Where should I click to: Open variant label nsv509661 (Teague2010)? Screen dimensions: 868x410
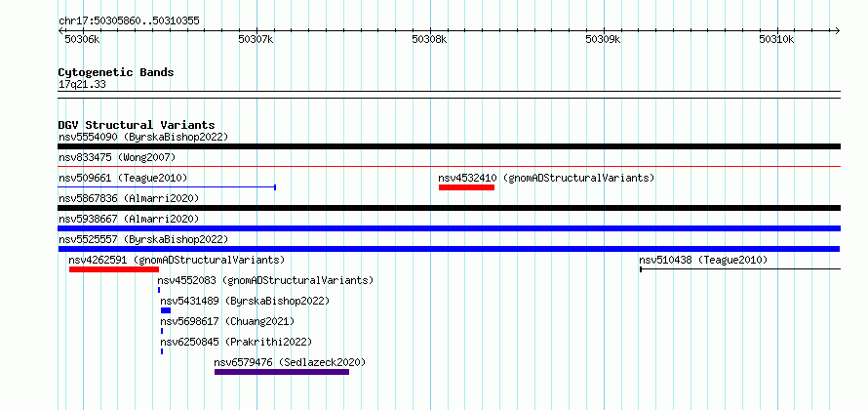[x=123, y=179]
